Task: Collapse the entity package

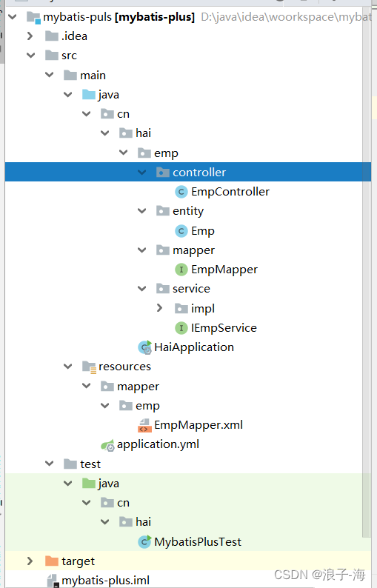Action: click(141, 211)
